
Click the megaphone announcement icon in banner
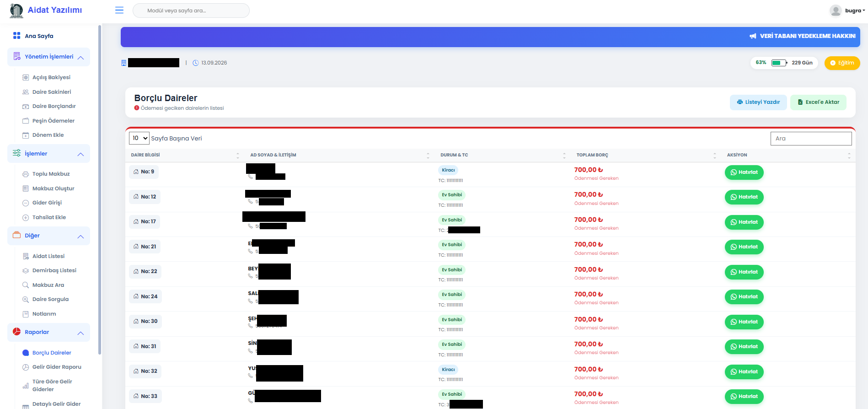pyautogui.click(x=753, y=36)
